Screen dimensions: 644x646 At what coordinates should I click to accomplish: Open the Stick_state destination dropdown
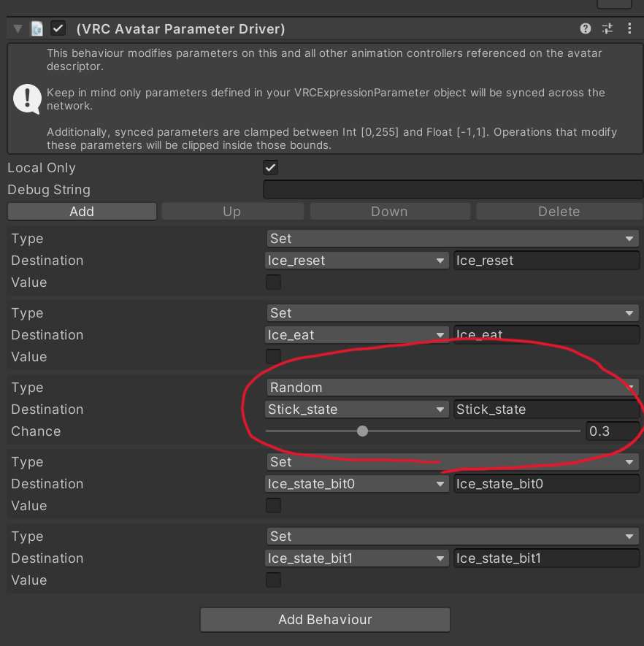(x=357, y=409)
